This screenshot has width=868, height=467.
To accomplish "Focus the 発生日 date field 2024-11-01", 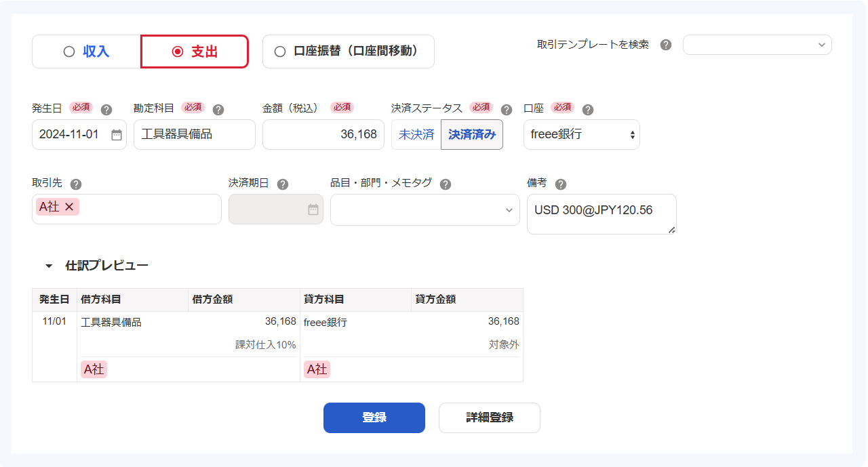I will click(x=79, y=134).
